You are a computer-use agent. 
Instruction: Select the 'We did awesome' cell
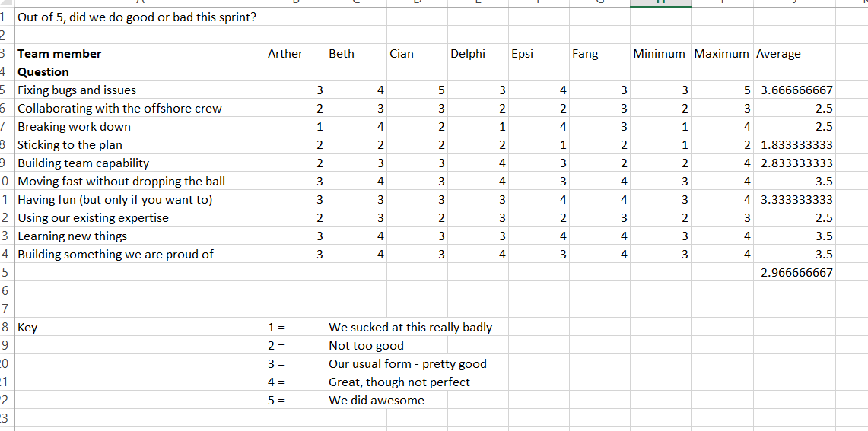377,401
